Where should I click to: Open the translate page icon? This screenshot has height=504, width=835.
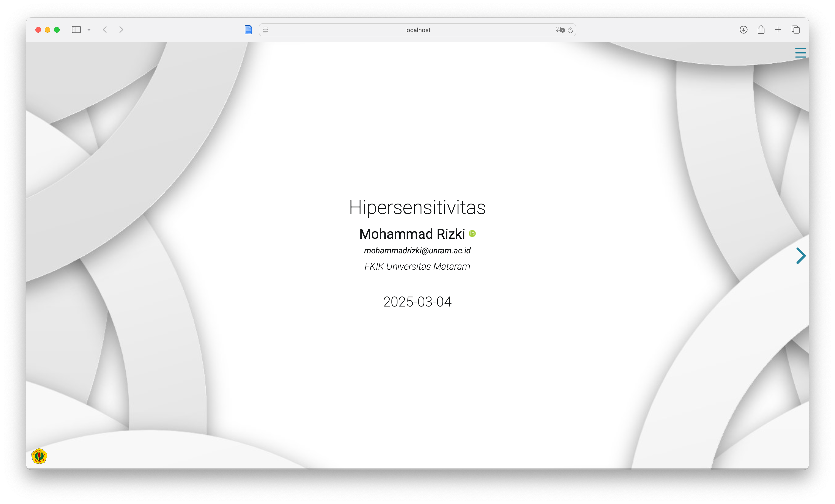click(560, 30)
